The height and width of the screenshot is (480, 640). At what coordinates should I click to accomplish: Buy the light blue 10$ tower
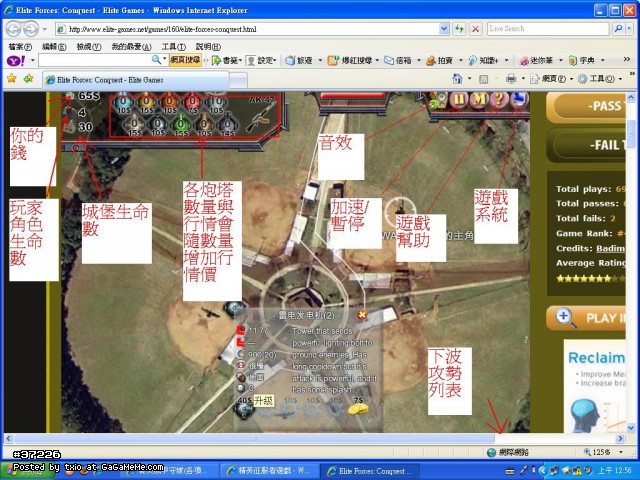123,104
